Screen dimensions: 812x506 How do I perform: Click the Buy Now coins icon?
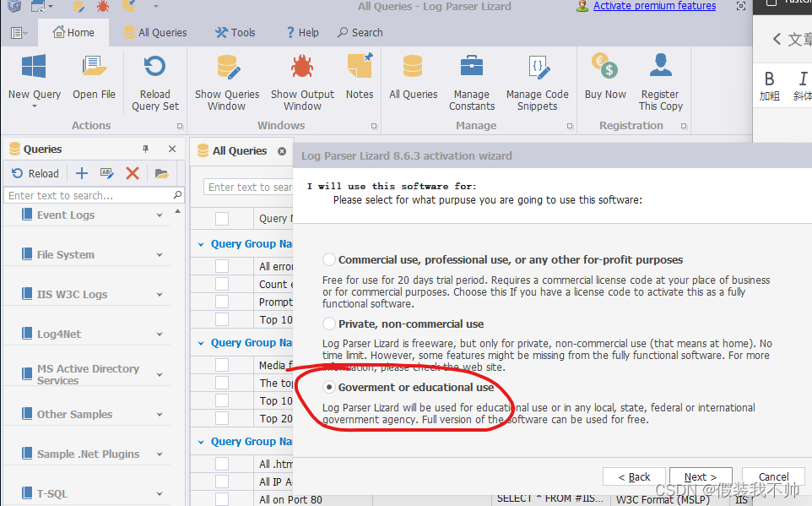point(605,66)
